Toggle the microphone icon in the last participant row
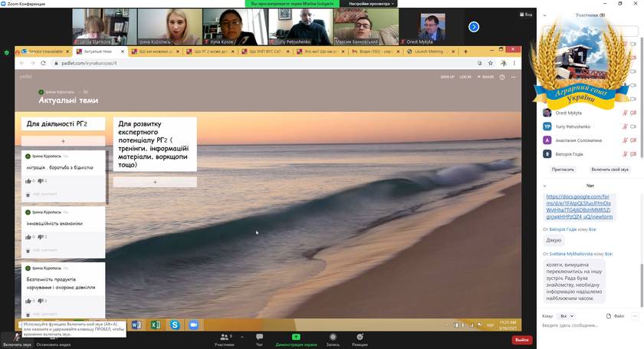644x349 pixels. 625,154
